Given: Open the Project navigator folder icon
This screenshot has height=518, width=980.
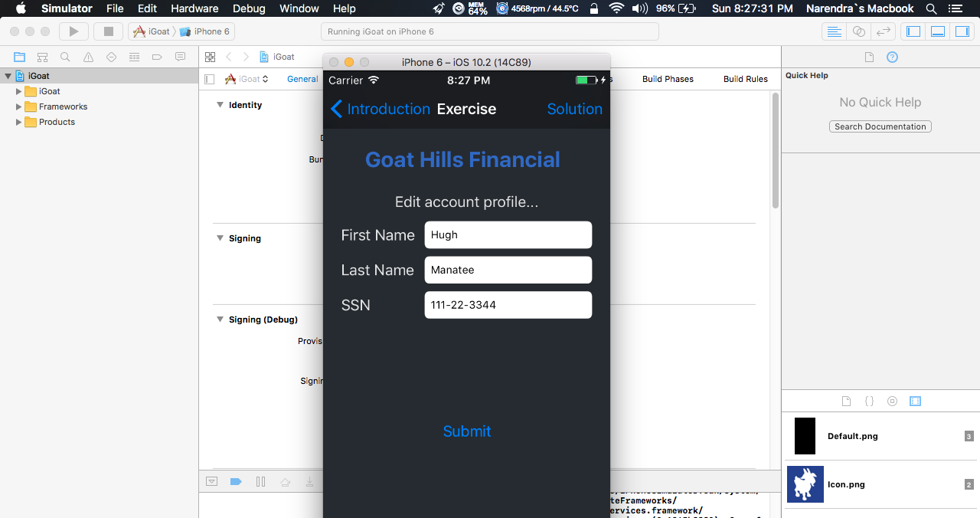Looking at the screenshot, I should (x=20, y=57).
